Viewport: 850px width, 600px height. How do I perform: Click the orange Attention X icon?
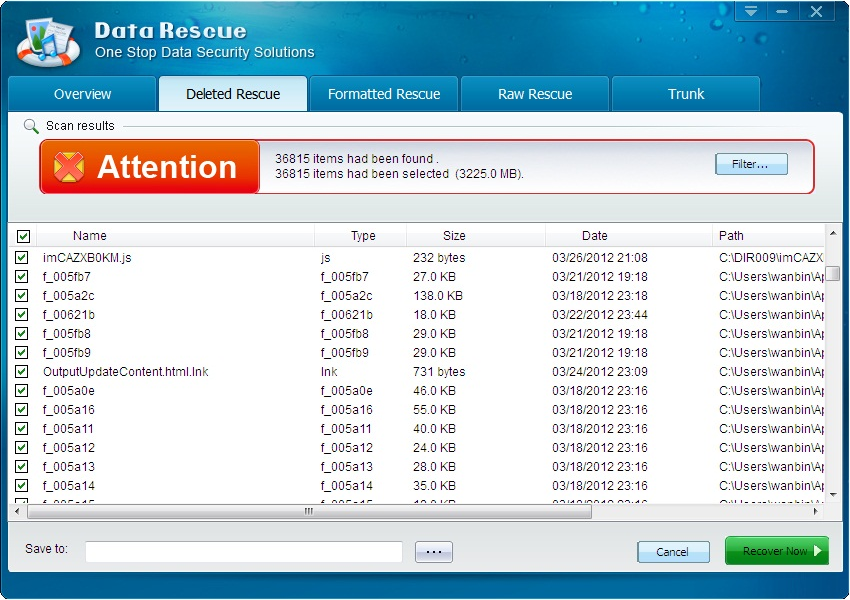pyautogui.click(x=69, y=166)
